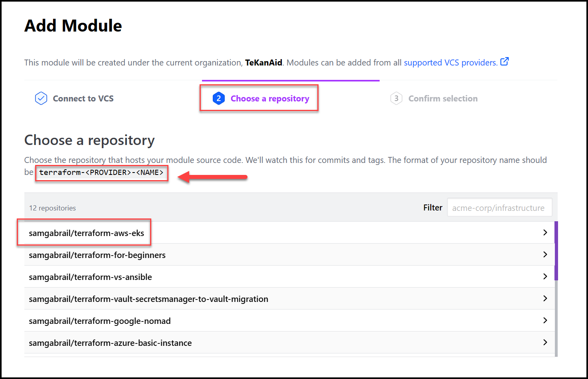Select the samgabrail/terraform-google-nomad repository

point(289,320)
